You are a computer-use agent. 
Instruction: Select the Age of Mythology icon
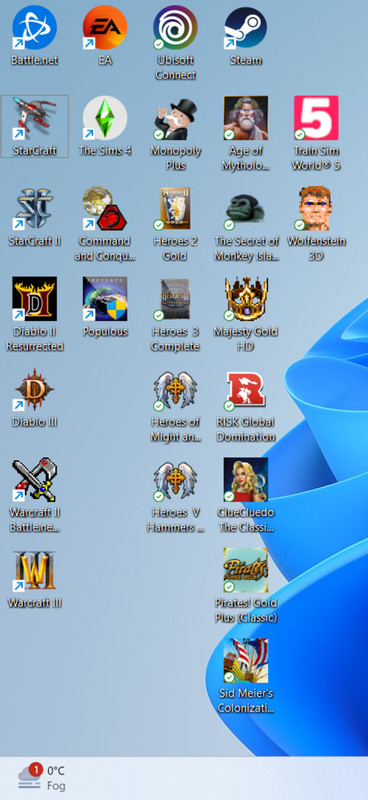[246, 118]
